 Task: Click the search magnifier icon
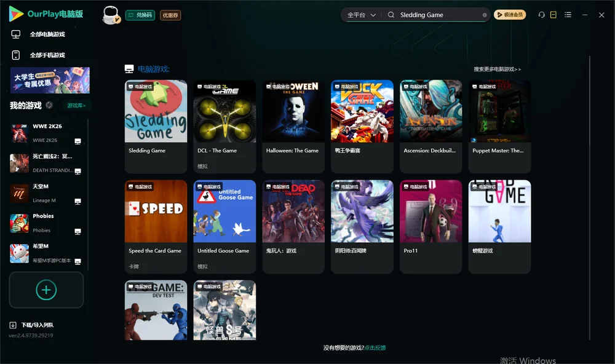tap(391, 15)
